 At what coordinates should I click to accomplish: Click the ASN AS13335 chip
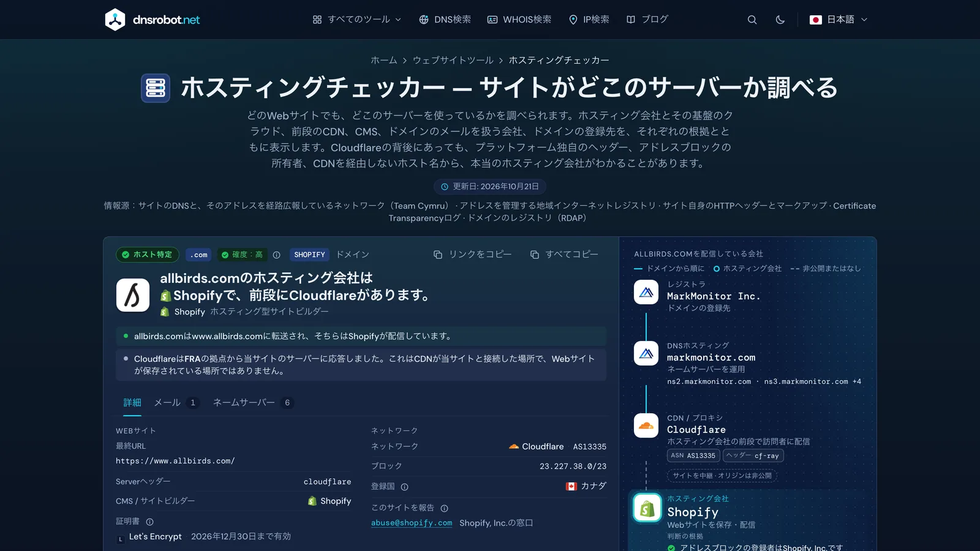click(x=693, y=455)
